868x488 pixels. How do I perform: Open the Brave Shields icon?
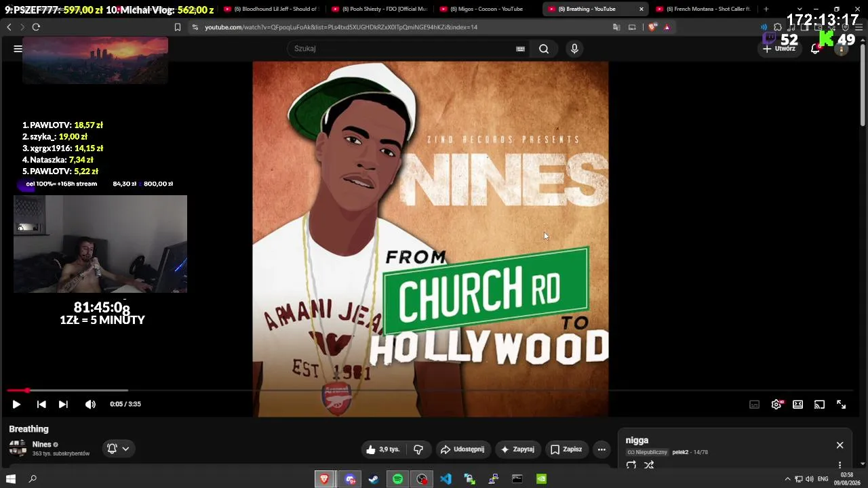coord(652,27)
